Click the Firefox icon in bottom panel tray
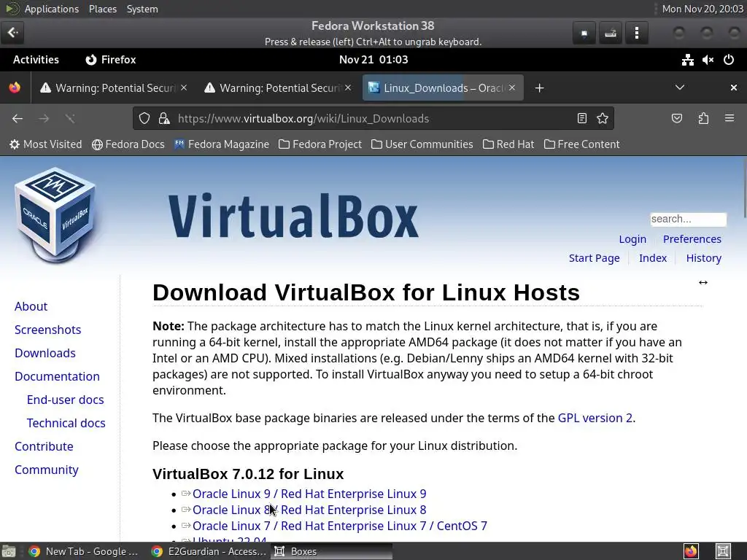The image size is (747, 560). point(691,551)
